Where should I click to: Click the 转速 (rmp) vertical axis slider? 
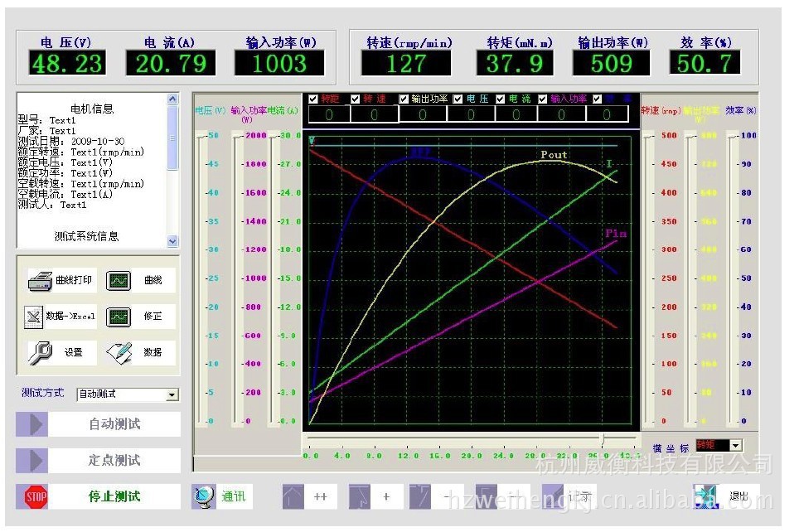click(648, 278)
